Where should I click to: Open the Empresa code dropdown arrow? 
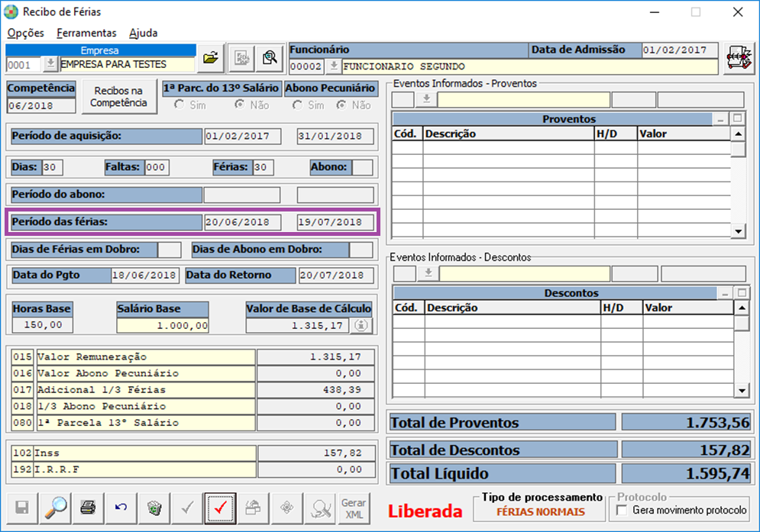50,64
